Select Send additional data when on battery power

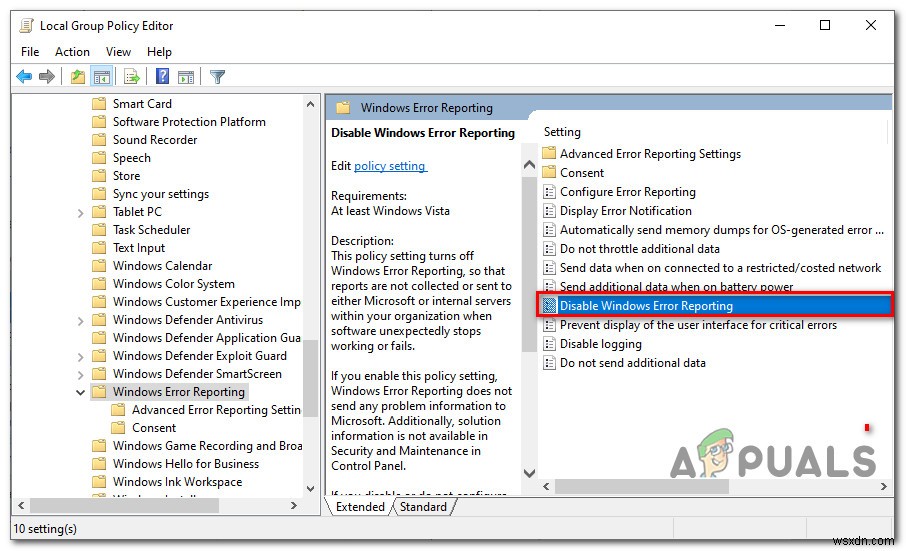click(676, 286)
